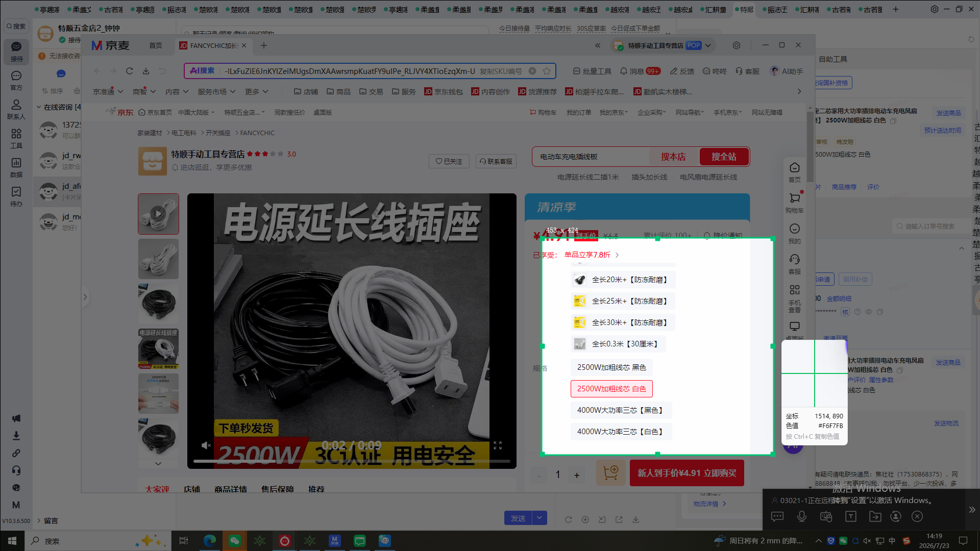This screenshot has width=980, height=551.
Task: Add the product to cart with the cart icon
Action: click(x=611, y=473)
